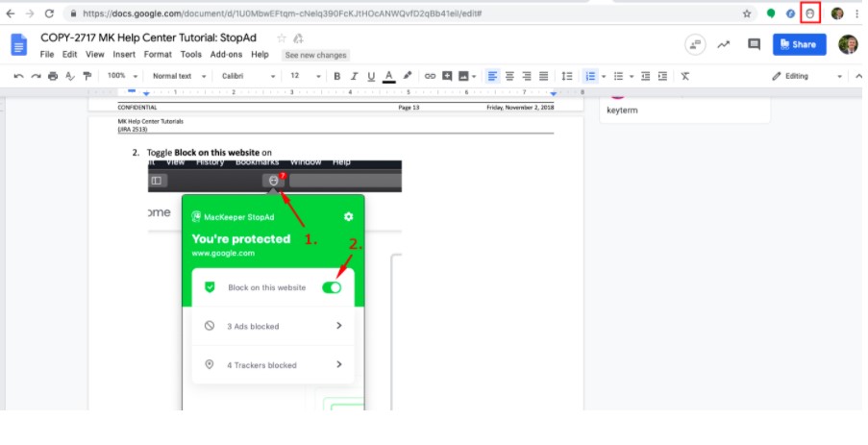
Task: Redo the last edit
Action: click(36, 76)
